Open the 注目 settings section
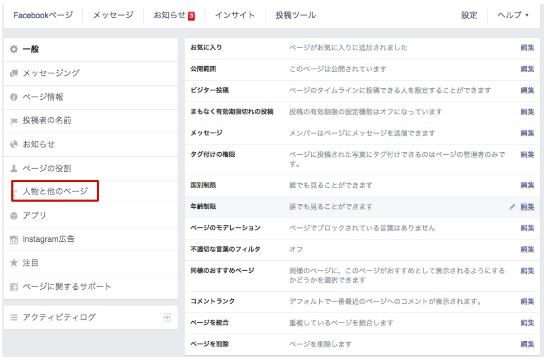This screenshot has height=361, width=544. click(x=90, y=263)
